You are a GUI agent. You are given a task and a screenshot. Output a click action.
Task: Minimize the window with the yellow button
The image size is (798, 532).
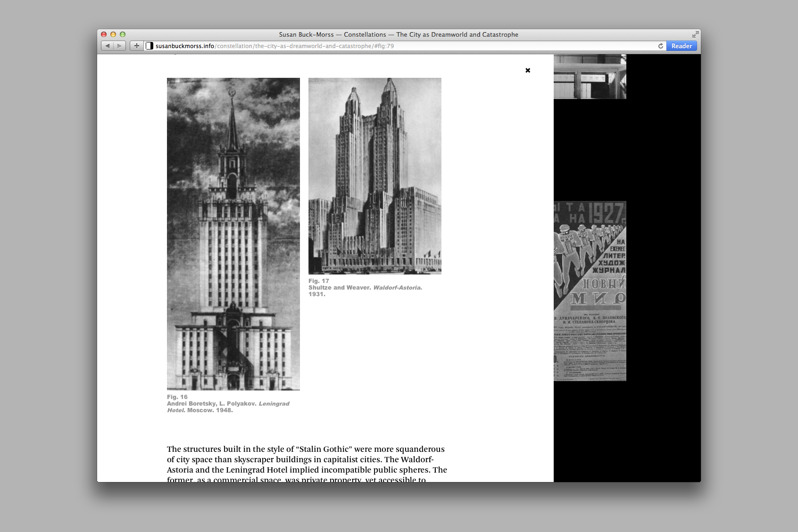113,34
